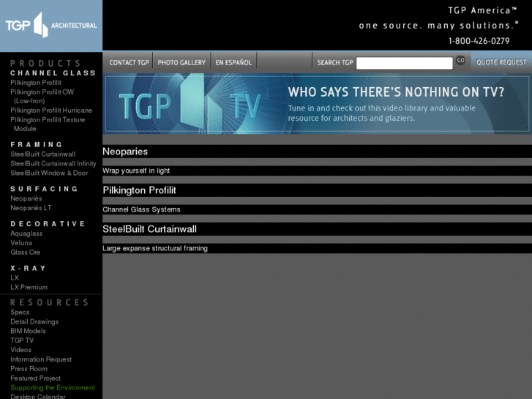
Task: Open the BIM Models link
Action: click(28, 331)
